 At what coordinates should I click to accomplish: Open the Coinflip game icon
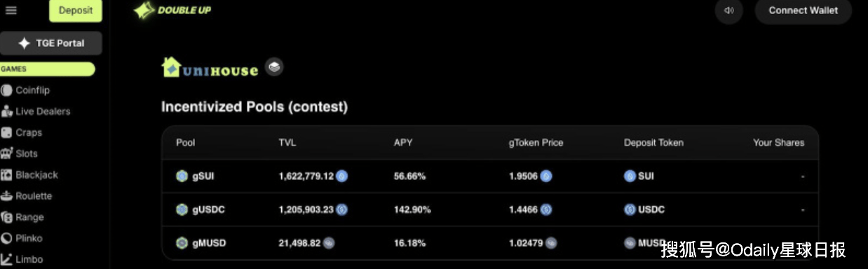tap(7, 90)
